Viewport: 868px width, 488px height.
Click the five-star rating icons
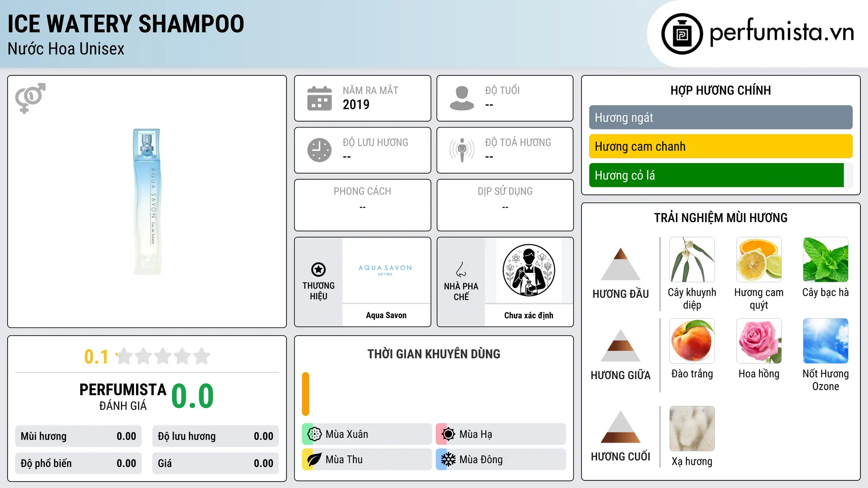163,356
